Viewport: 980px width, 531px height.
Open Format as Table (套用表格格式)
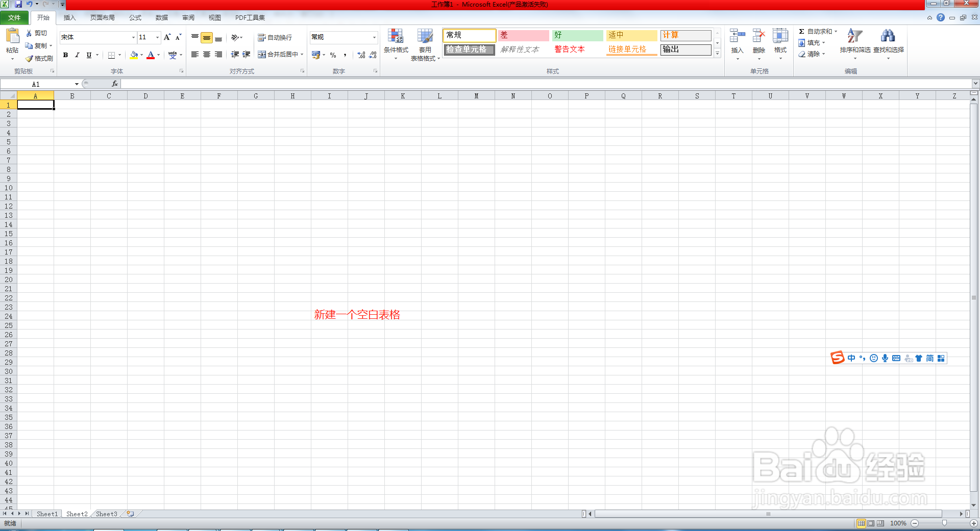click(x=425, y=45)
